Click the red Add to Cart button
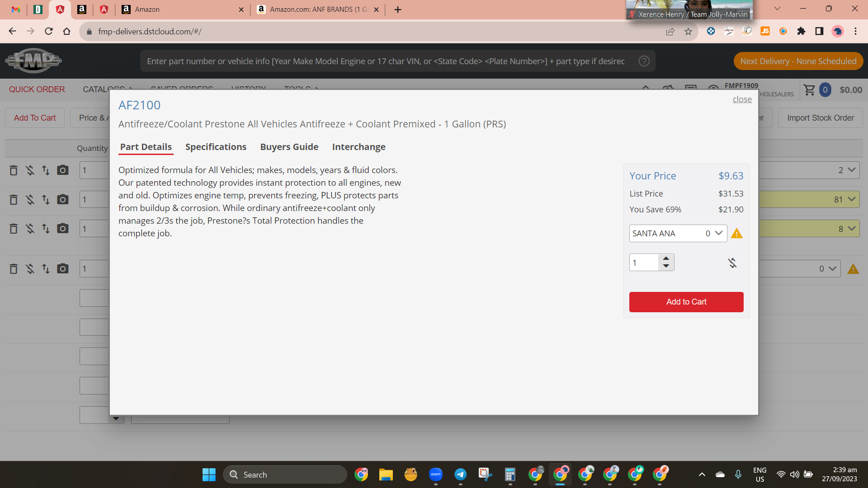Viewport: 868px width, 488px height. pyautogui.click(x=686, y=302)
